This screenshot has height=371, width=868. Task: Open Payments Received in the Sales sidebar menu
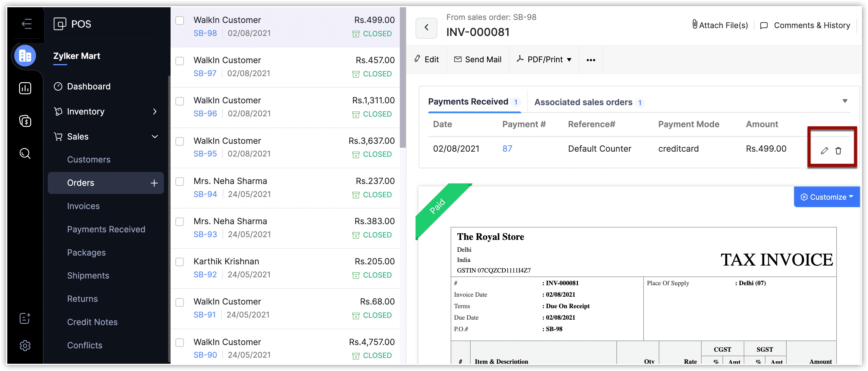[106, 229]
